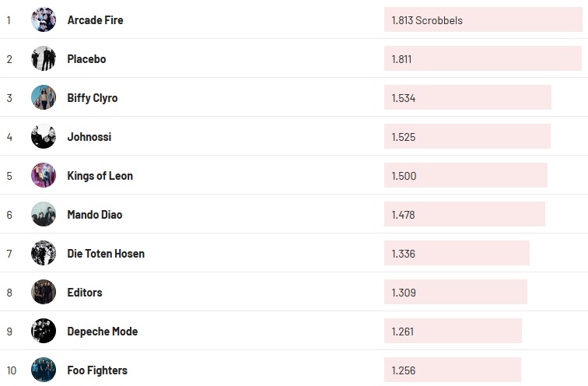Click the Foo Fighters 1.256 bar
Image resolution: width=588 pixels, height=386 pixels.
click(x=452, y=370)
